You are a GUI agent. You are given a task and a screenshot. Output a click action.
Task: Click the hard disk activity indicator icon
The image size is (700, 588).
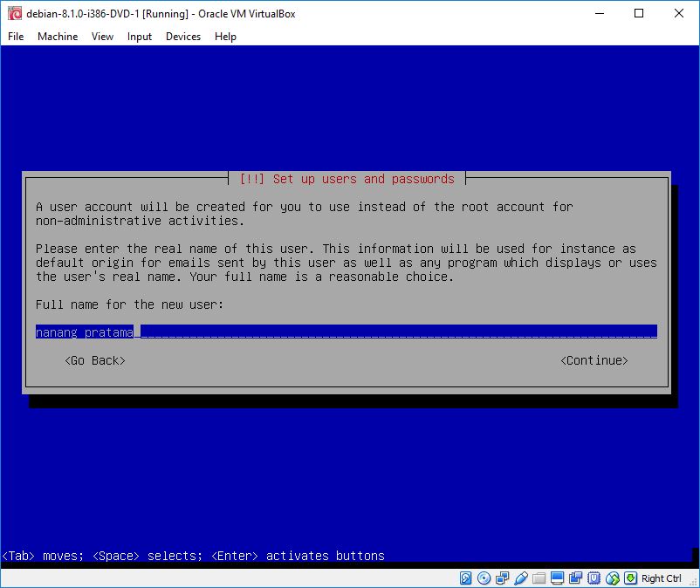pyautogui.click(x=465, y=578)
